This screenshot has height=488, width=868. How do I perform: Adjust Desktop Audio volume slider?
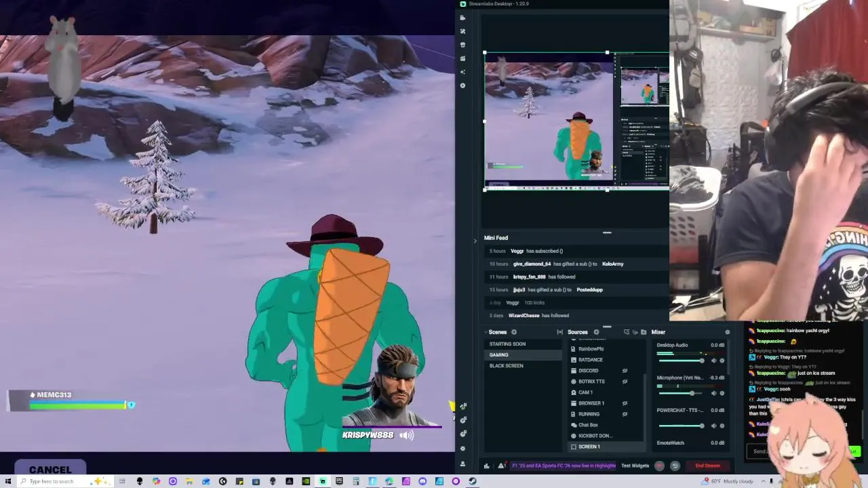(682, 361)
